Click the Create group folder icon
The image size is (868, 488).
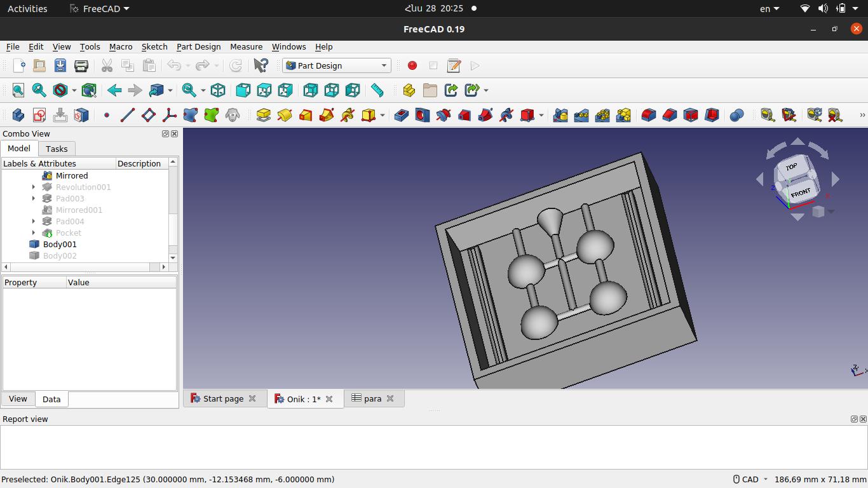pos(430,90)
